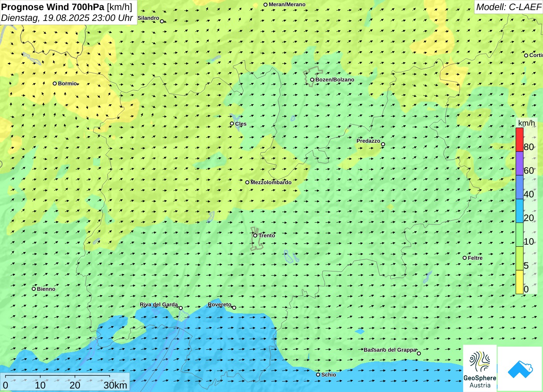Click the Bassano del Grappa marker
The image size is (543, 392).
click(x=419, y=353)
